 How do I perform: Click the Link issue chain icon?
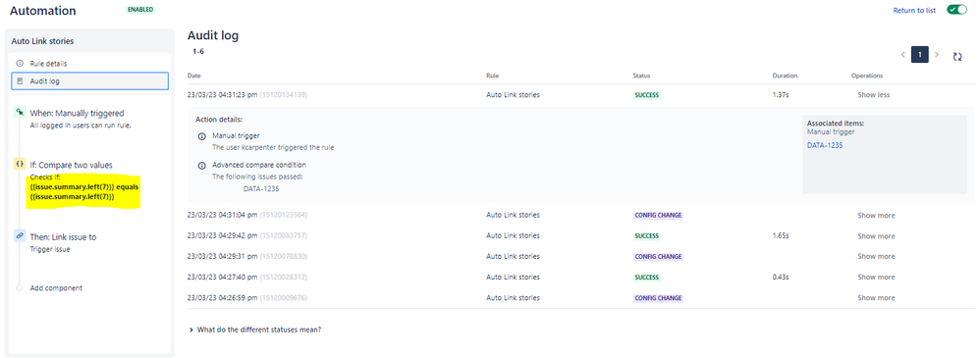[20, 236]
